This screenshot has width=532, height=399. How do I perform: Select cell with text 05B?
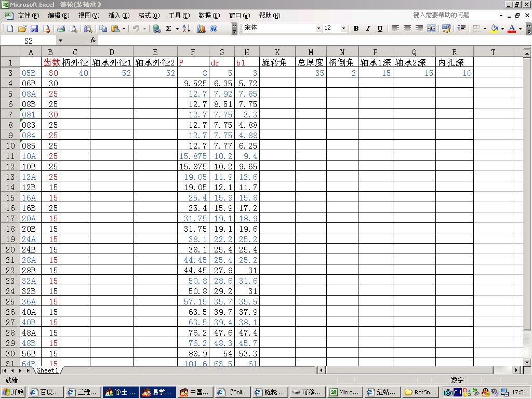[31, 73]
